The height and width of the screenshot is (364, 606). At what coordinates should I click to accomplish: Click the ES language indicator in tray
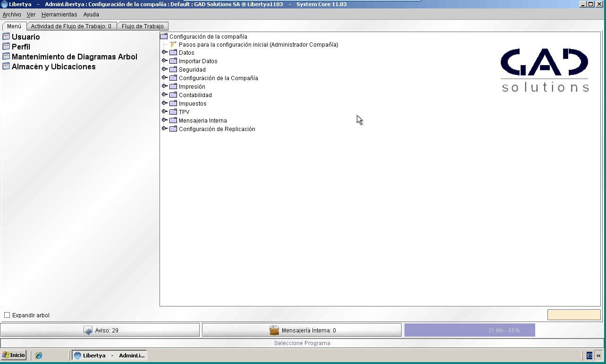(x=589, y=356)
